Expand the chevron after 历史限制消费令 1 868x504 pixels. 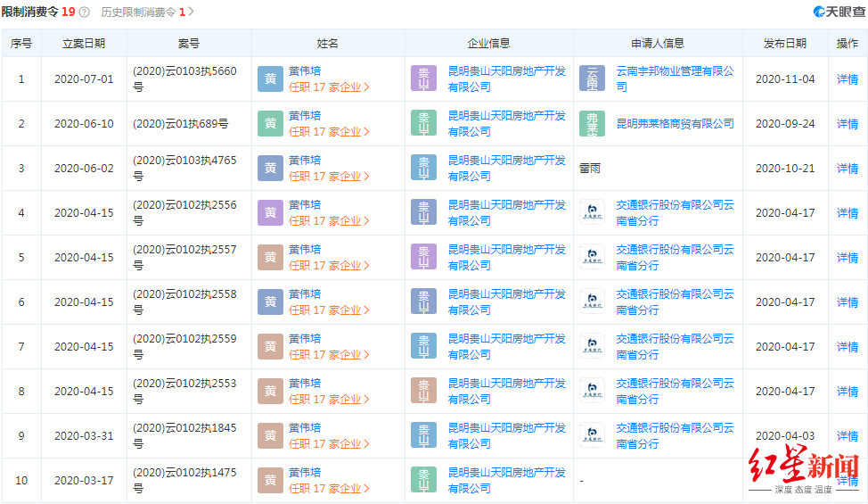pos(191,12)
